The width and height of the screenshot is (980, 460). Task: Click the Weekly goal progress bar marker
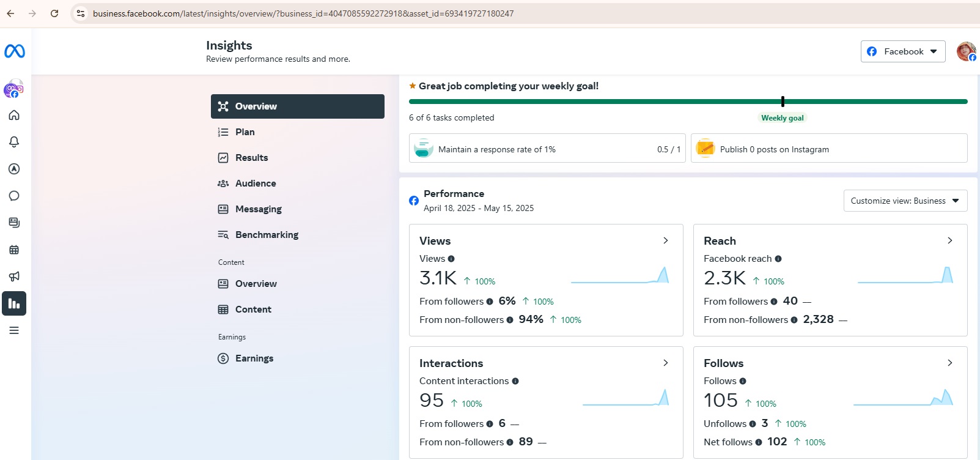(x=783, y=102)
